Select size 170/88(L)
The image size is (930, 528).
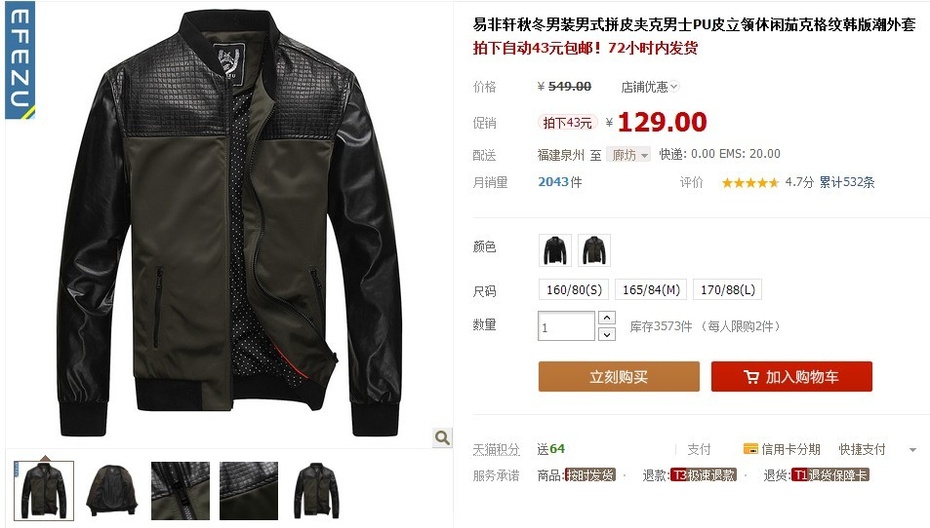click(x=727, y=290)
